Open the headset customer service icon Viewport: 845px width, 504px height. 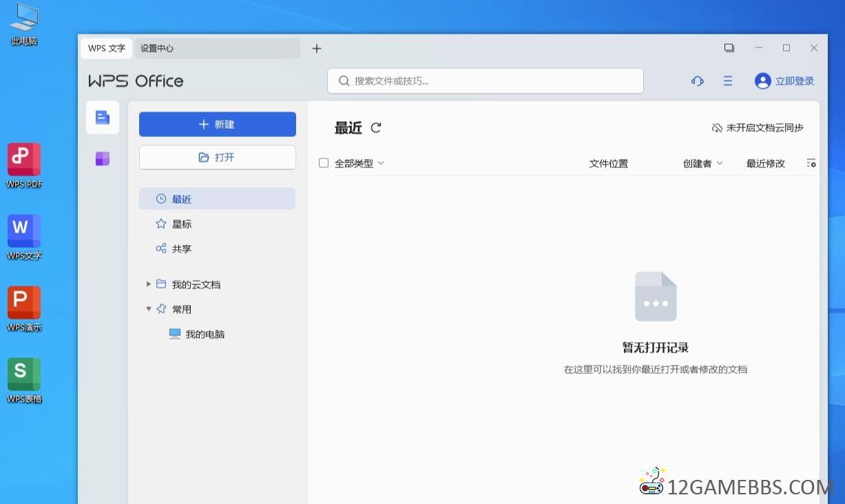pos(698,81)
